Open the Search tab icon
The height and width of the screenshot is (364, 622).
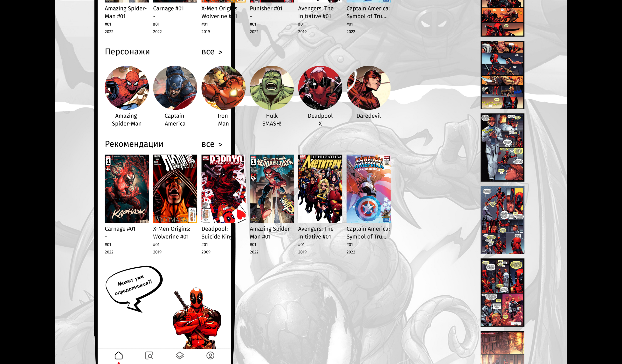(x=149, y=355)
